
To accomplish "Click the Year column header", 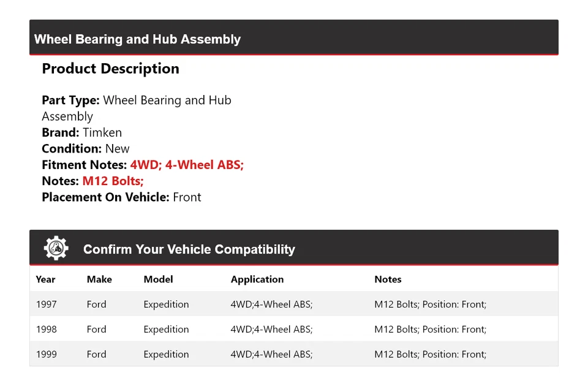I will [x=45, y=279].
